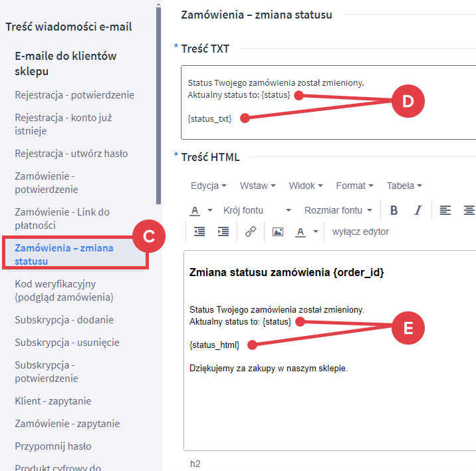Open Klient - zapytanie template
476x471 pixels.
pyautogui.click(x=53, y=401)
